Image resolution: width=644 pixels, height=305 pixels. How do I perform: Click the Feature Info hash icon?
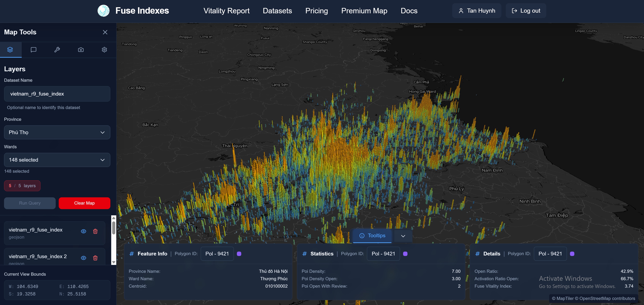pyautogui.click(x=132, y=254)
